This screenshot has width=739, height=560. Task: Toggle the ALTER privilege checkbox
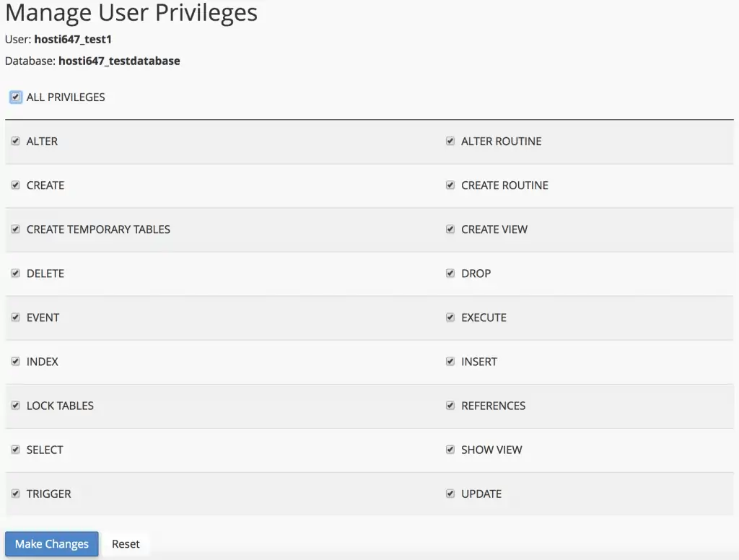pos(15,141)
